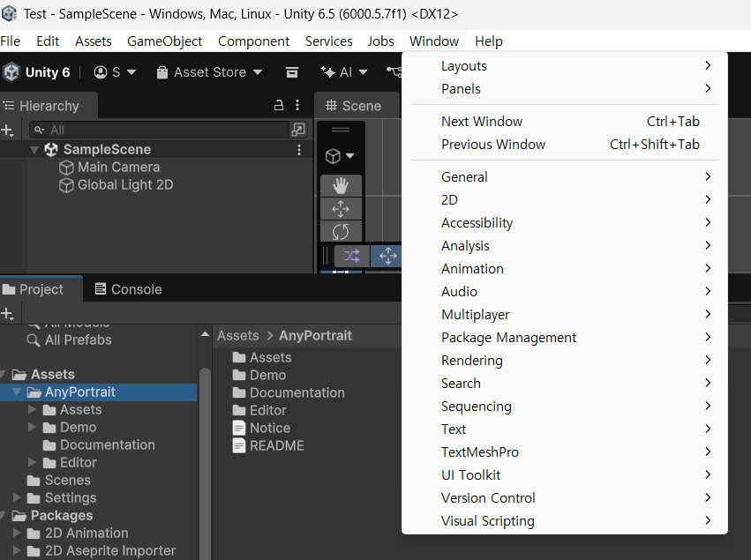Select the AnyPortrait folder in project tree
This screenshot has height=560, width=751.
tap(98, 392)
